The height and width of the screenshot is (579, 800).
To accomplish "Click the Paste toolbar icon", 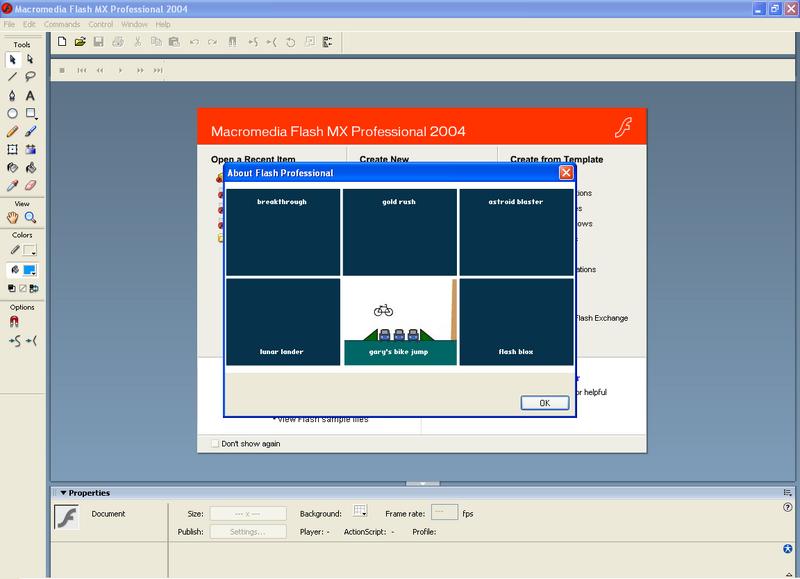I will 174,42.
